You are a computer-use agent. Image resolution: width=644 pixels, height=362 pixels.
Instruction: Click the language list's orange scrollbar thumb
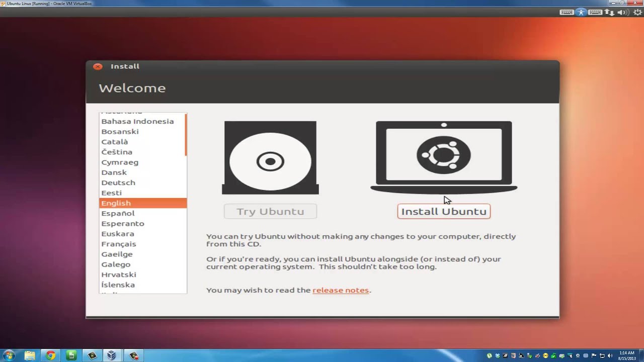186,135
